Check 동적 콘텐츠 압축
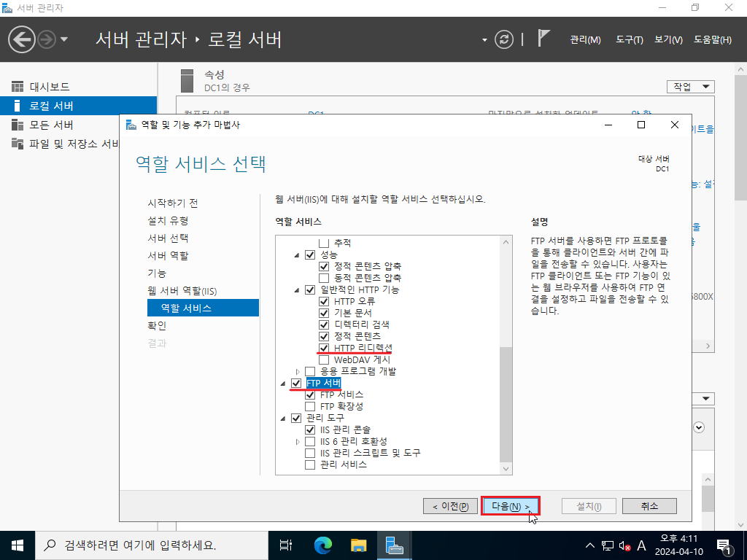 324,278
